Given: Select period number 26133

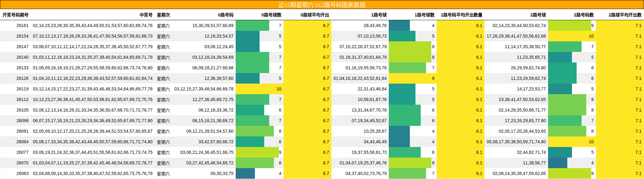Looking at the screenshot, I should coord(22,68).
